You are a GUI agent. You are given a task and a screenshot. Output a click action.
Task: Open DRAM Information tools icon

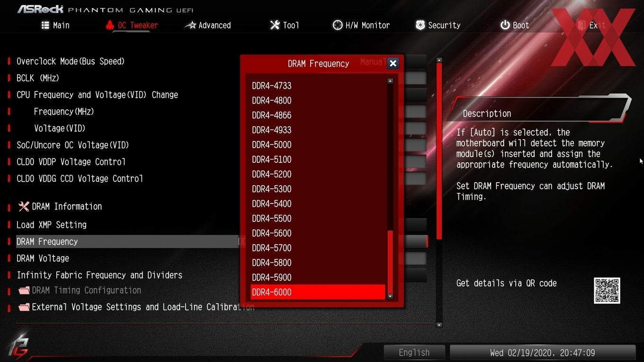[x=24, y=206]
